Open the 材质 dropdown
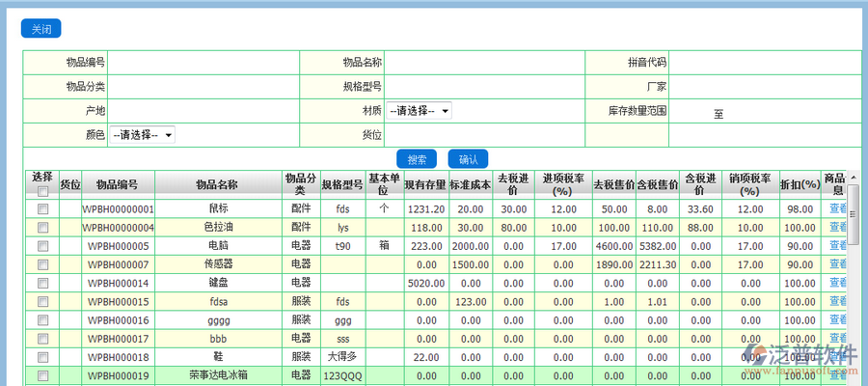Image resolution: width=868 pixels, height=386 pixels. coord(419,111)
